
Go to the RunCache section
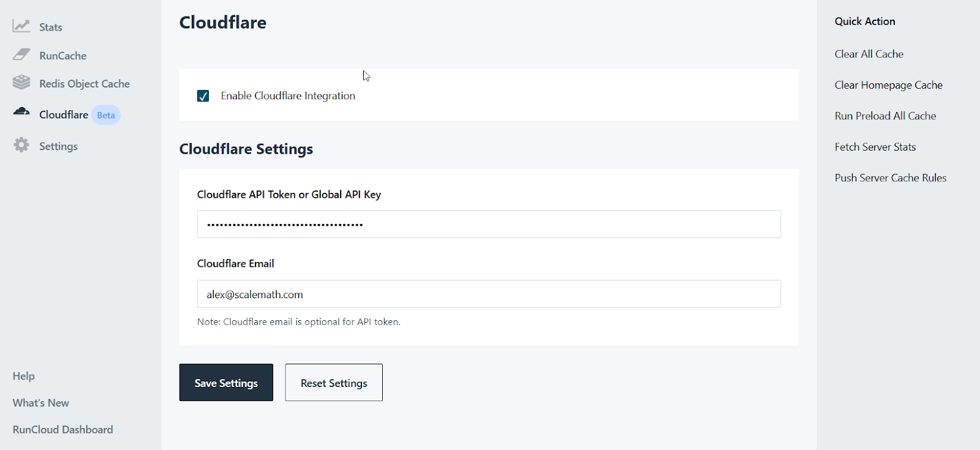click(62, 56)
